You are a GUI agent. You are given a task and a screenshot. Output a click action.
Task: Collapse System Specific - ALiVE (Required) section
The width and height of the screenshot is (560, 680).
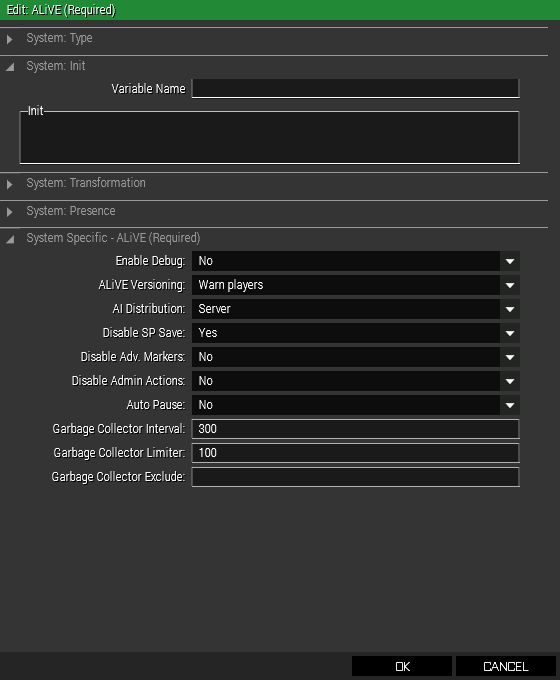(x=10, y=239)
